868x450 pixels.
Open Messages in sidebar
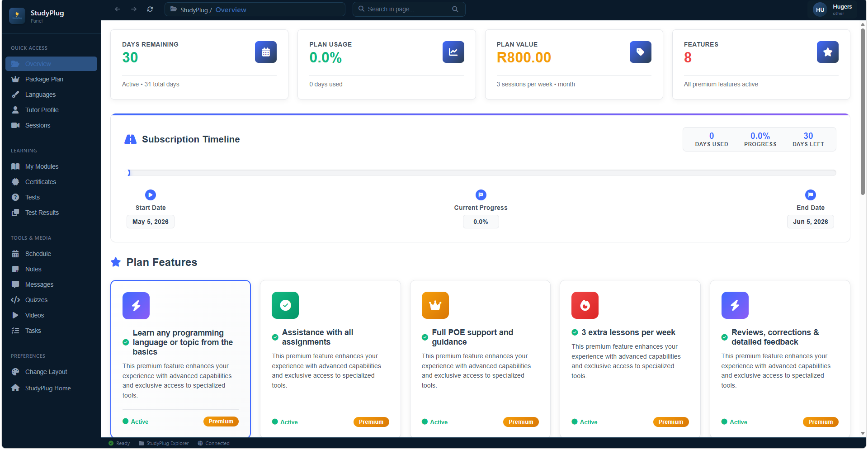pyautogui.click(x=51, y=284)
